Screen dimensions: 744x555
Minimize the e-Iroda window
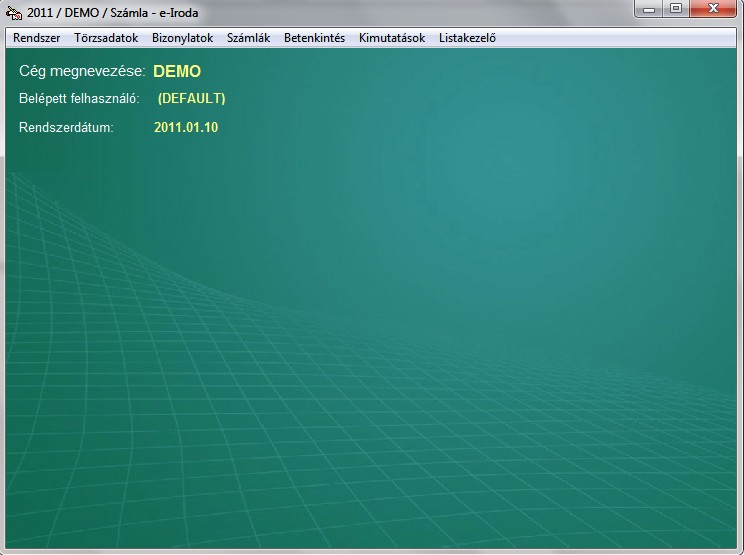pos(651,9)
